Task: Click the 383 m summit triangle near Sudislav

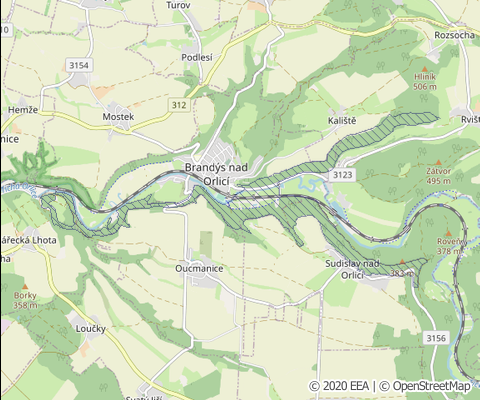Action: pyautogui.click(x=403, y=262)
